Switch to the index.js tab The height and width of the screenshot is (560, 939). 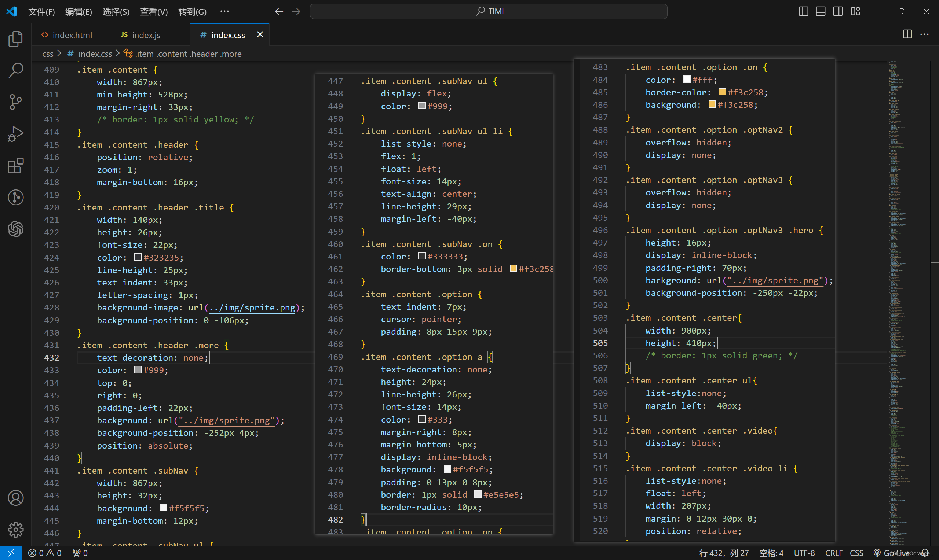tap(146, 35)
